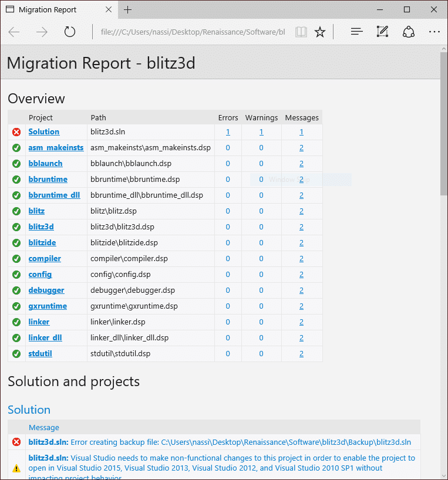This screenshot has height=480, width=448.
Task: Click the Solution row Warnings count link
Action: pyautogui.click(x=261, y=132)
